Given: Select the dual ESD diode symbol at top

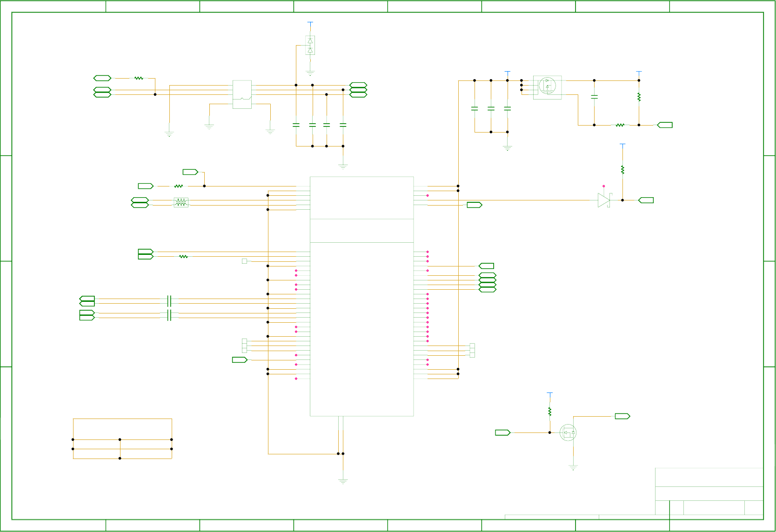Looking at the screenshot, I should coord(310,46).
